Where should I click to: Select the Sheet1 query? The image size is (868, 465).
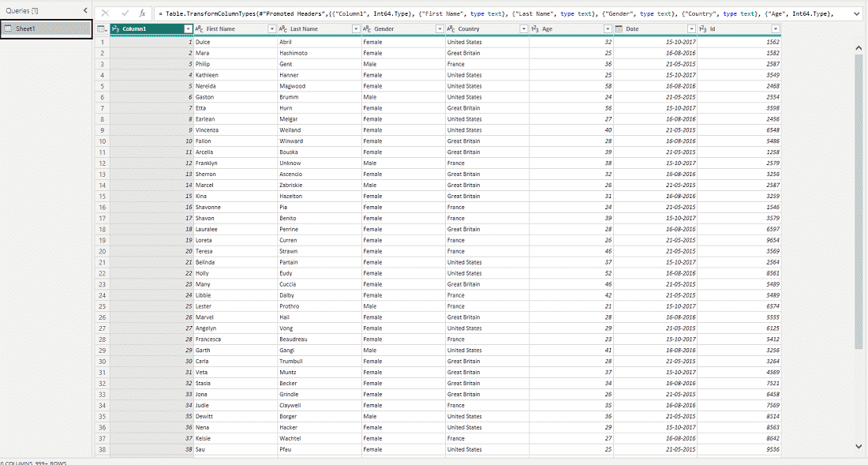[x=46, y=28]
